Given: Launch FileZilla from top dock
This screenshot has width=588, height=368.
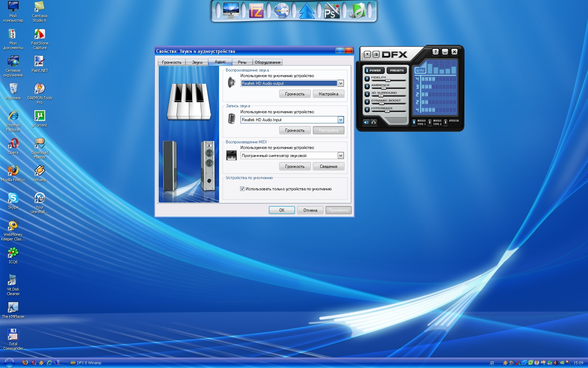Looking at the screenshot, I should 256,11.
